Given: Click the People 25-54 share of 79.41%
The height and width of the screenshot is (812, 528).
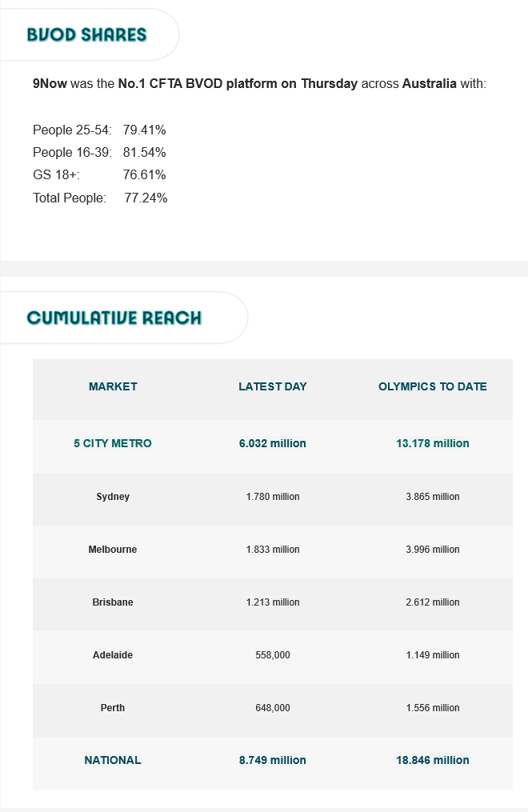Looking at the screenshot, I should [144, 130].
